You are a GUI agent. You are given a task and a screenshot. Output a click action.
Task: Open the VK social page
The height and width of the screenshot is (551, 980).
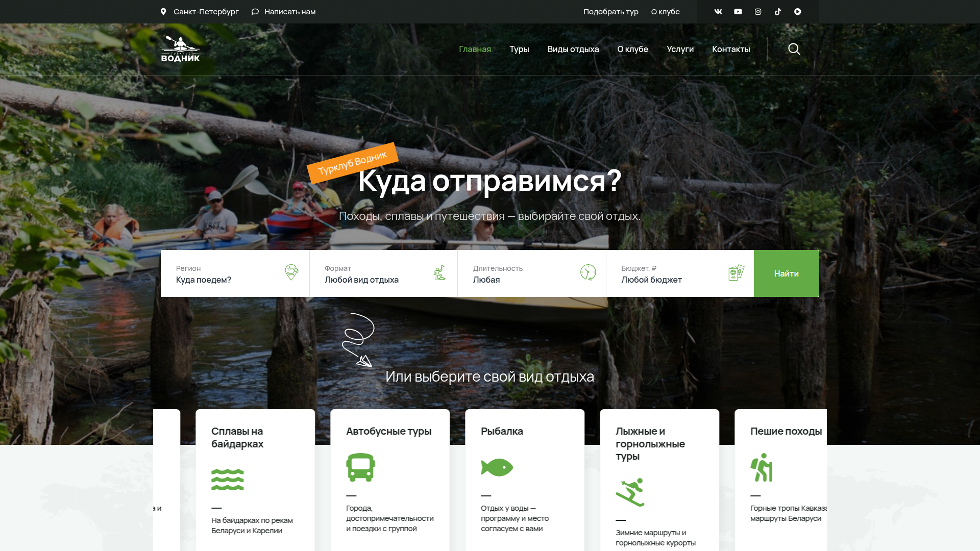tap(718, 12)
